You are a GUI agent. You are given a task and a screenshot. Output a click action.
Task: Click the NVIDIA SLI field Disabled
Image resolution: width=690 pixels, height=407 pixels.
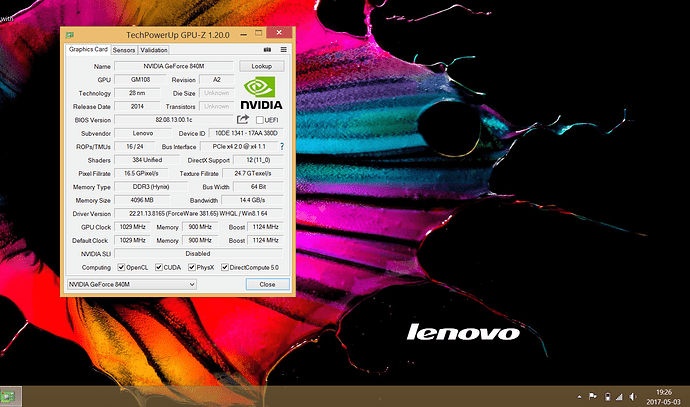pyautogui.click(x=198, y=253)
